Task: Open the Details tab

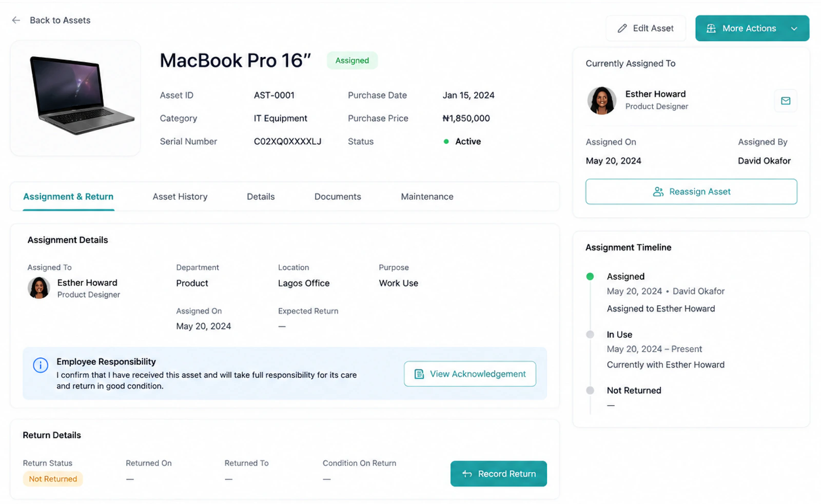Action: pyautogui.click(x=261, y=197)
